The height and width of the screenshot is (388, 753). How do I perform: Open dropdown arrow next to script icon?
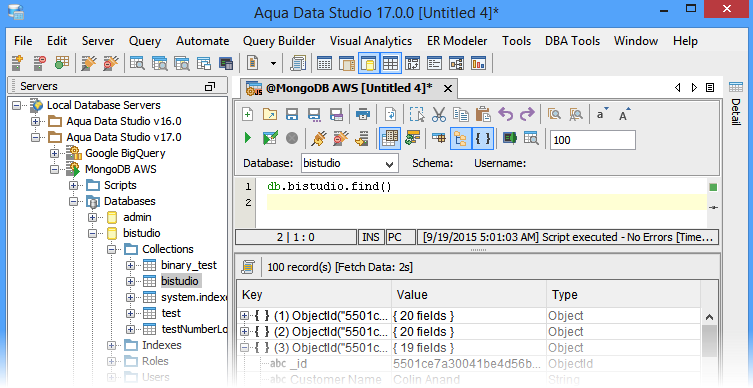pos(273,63)
